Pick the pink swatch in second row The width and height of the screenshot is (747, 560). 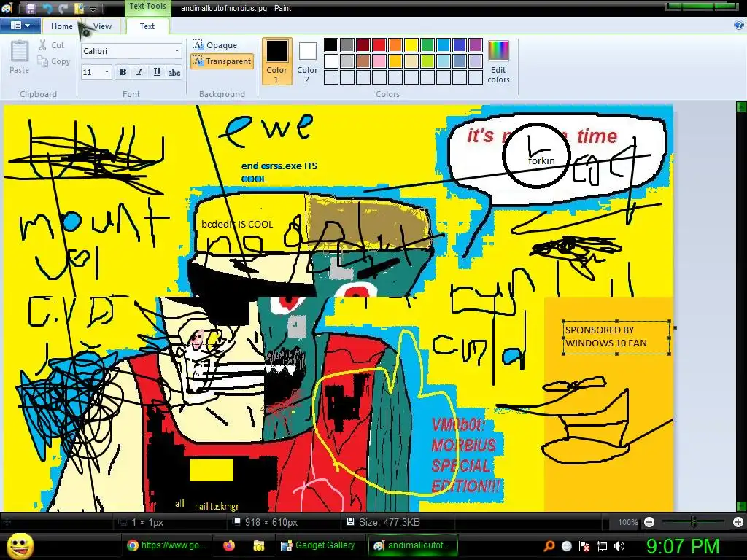[379, 61]
